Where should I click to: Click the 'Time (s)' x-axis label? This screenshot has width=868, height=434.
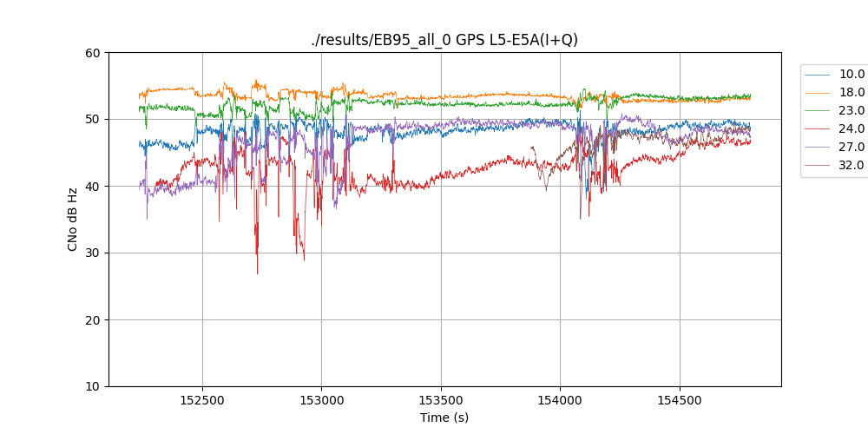(444, 418)
